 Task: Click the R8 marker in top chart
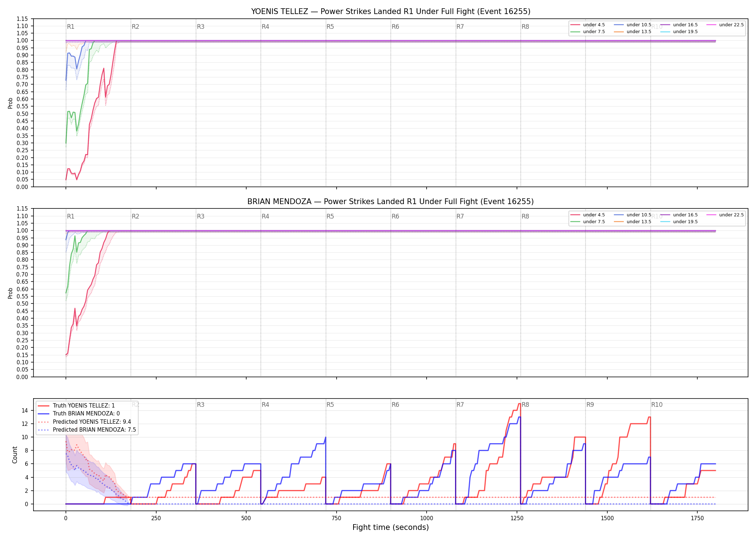pyautogui.click(x=525, y=27)
